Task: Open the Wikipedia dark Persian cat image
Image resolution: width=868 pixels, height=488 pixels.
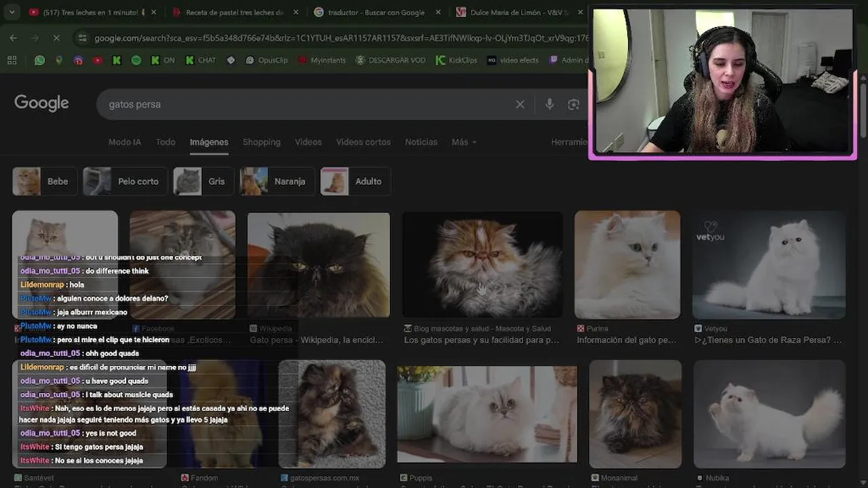Action: (x=318, y=265)
